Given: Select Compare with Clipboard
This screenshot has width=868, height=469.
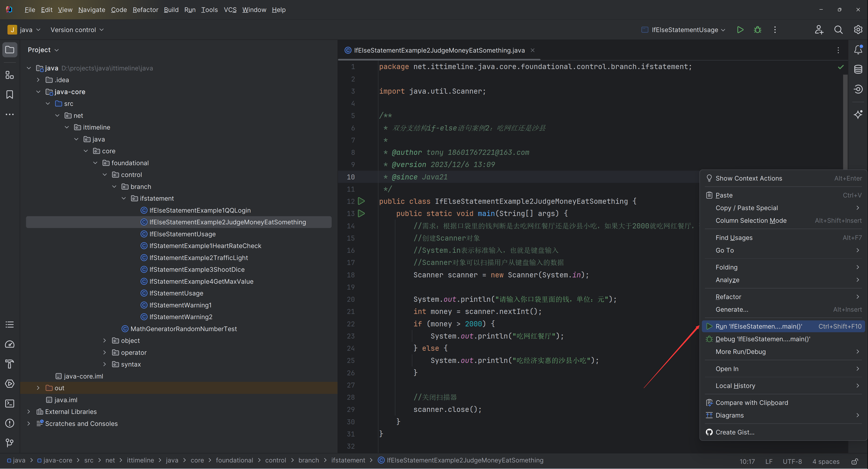Looking at the screenshot, I should point(784,403).
